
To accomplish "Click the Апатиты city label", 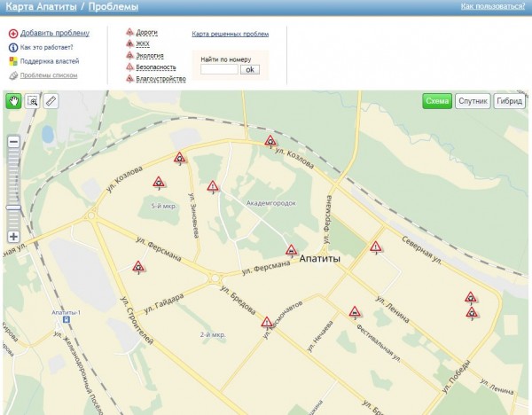I will click(x=320, y=259).
